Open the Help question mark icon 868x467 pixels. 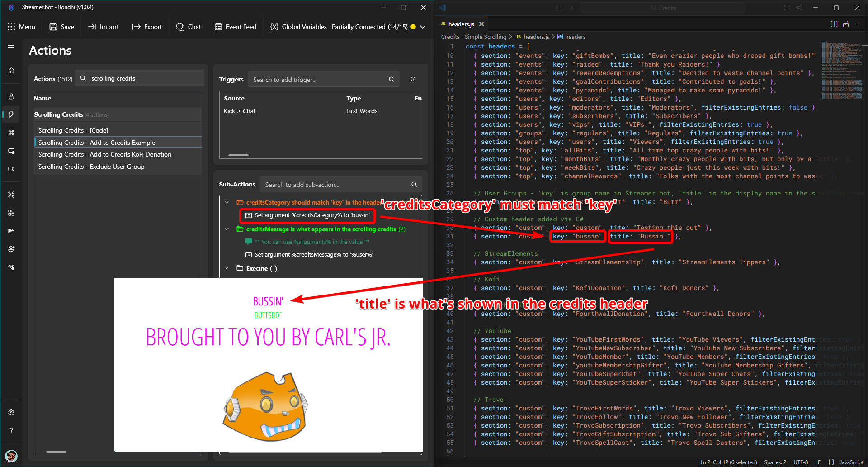11,430
